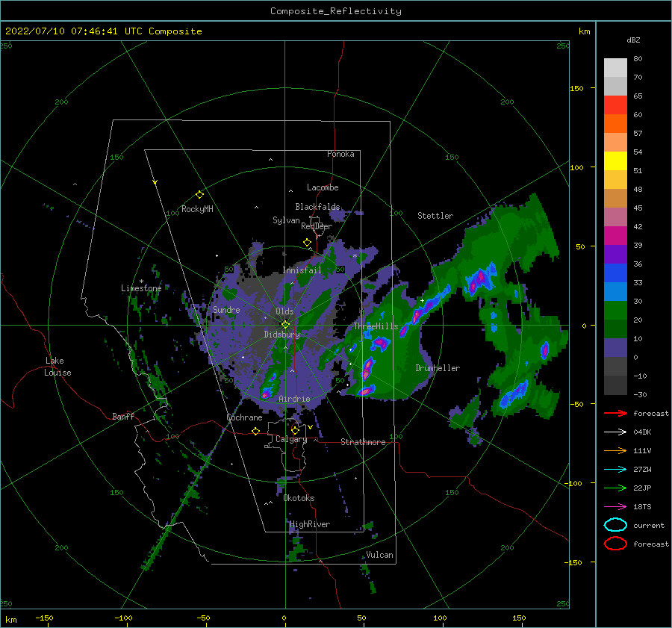
Task: Click the Limestone label
Action: click(141, 288)
